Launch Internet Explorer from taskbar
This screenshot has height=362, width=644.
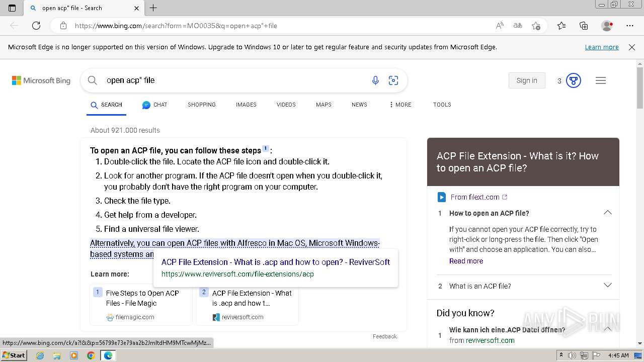(x=40, y=355)
